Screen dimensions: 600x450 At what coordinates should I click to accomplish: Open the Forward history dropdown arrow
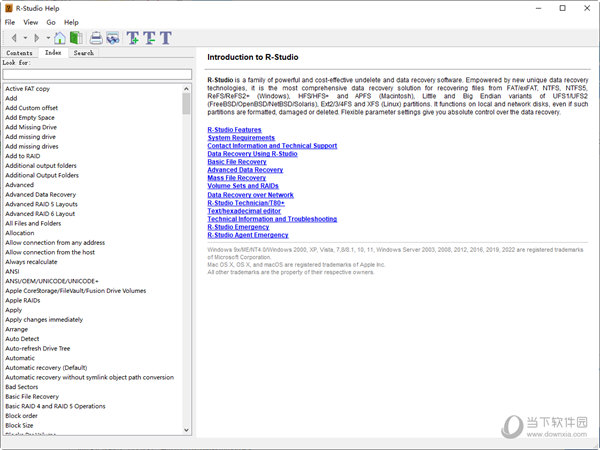click(46, 38)
